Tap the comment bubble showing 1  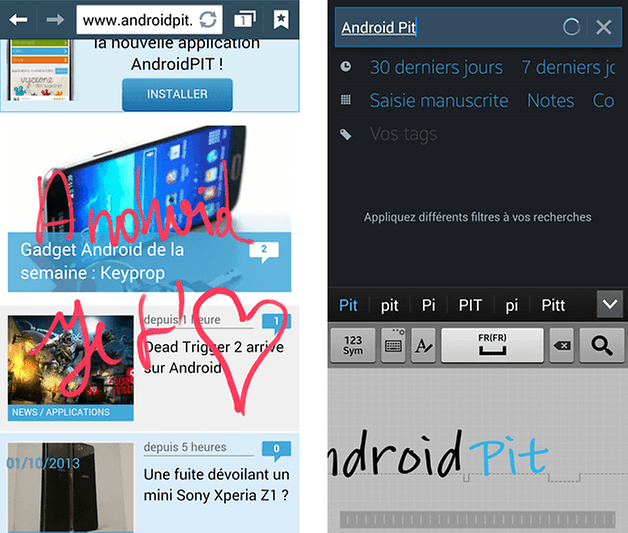coord(276,322)
